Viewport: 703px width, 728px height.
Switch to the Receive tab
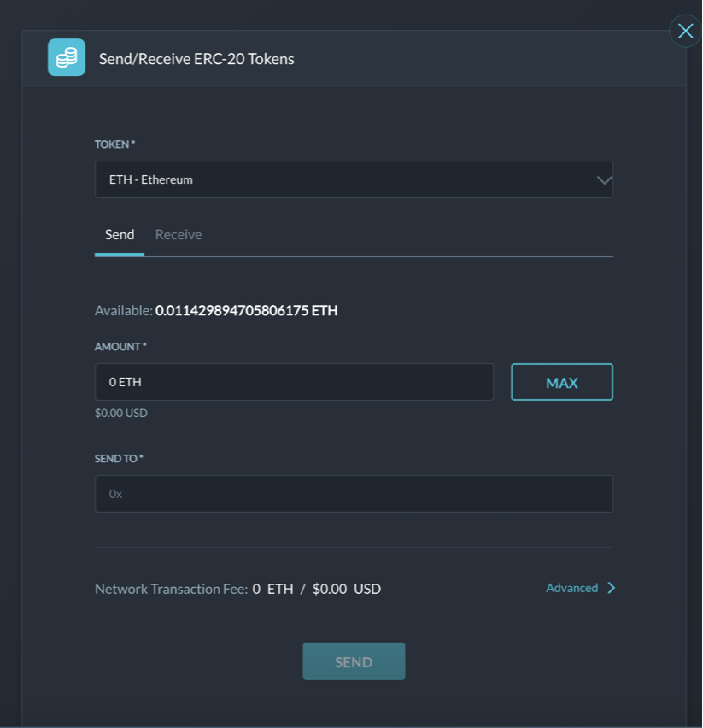178,234
